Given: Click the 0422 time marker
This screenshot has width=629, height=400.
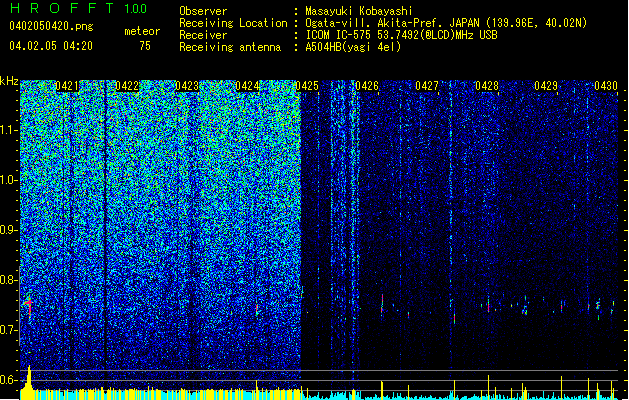Looking at the screenshot, I should coord(127,86).
